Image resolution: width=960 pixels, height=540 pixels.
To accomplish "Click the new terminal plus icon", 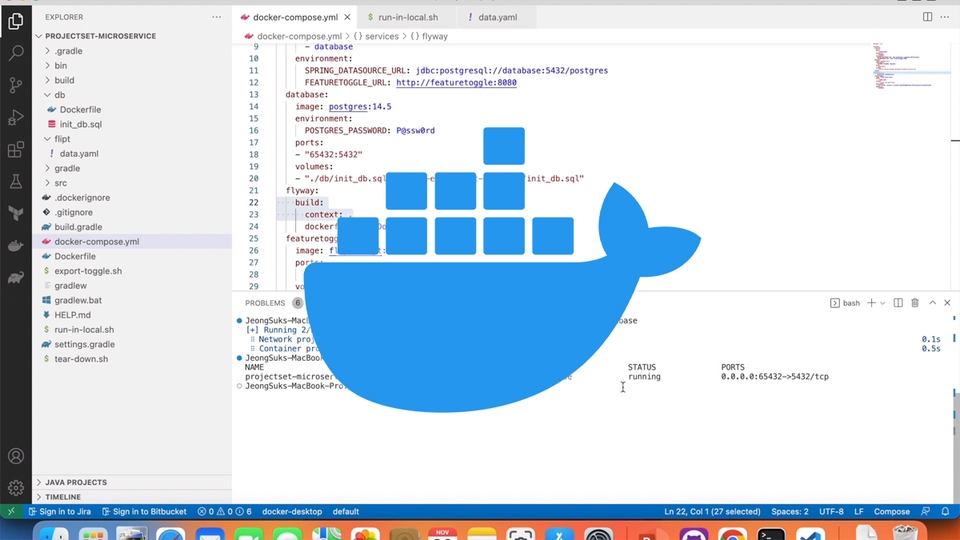I will (x=871, y=303).
